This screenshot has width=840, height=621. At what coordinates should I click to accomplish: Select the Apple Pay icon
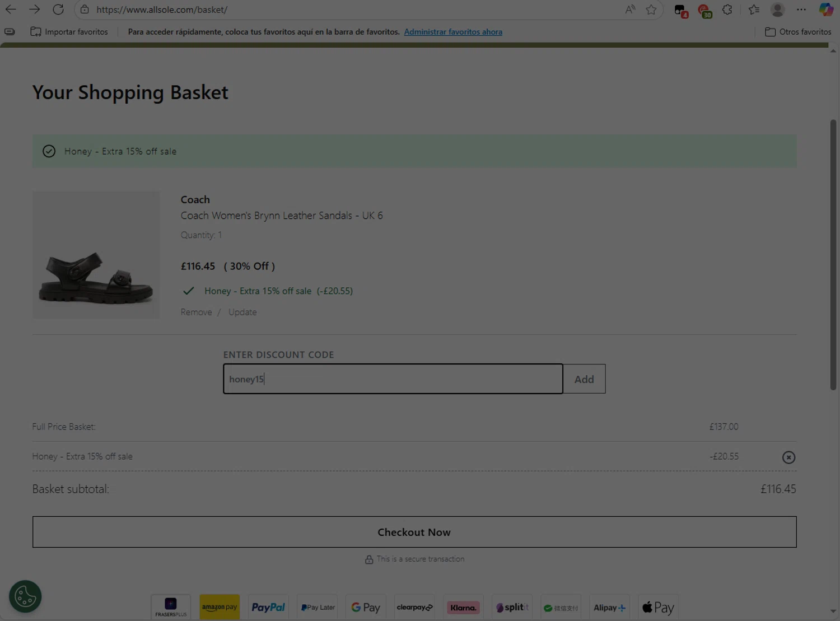pyautogui.click(x=658, y=607)
